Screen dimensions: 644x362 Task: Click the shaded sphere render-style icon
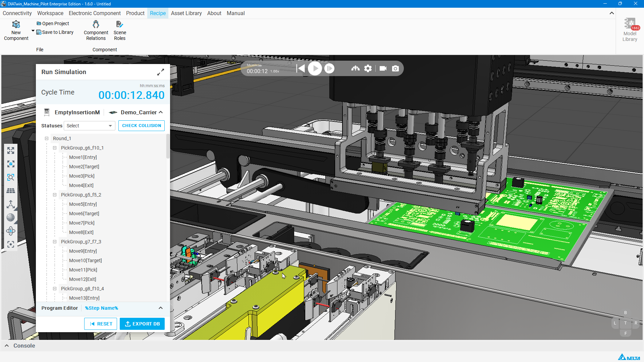coord(11,218)
